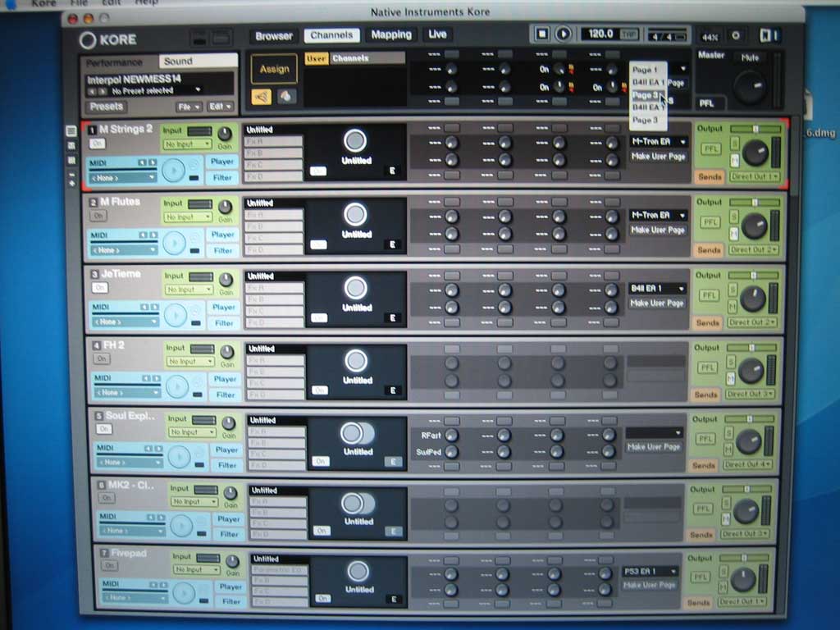Viewport: 840px width, 630px height.
Task: Toggle the channel On button under M Flutes
Action: [x=98, y=216]
